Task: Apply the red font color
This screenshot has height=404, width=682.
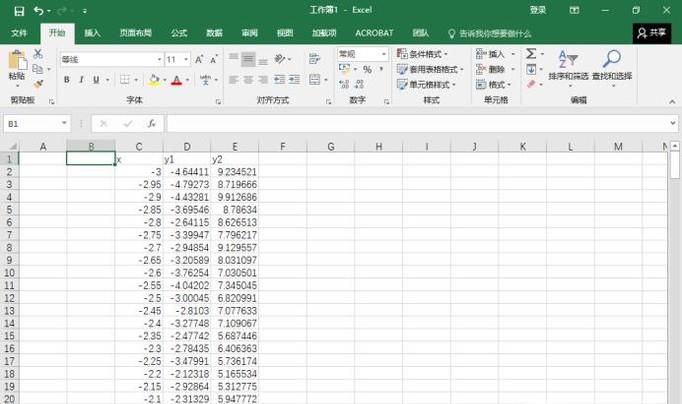Action: click(x=177, y=80)
